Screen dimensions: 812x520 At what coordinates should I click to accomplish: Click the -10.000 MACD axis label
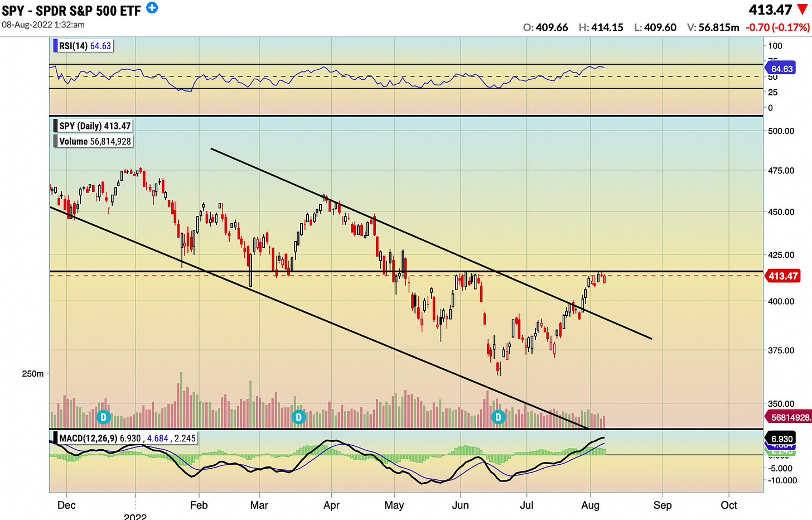tap(782, 480)
